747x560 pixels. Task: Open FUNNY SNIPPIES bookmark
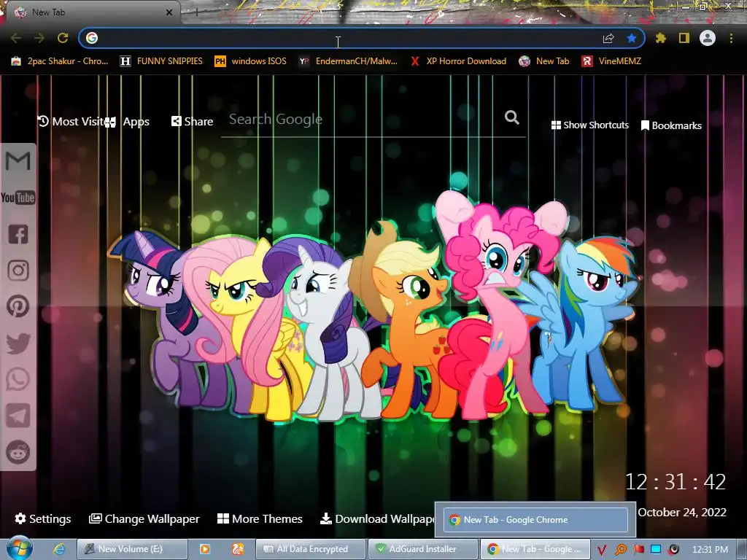point(161,61)
